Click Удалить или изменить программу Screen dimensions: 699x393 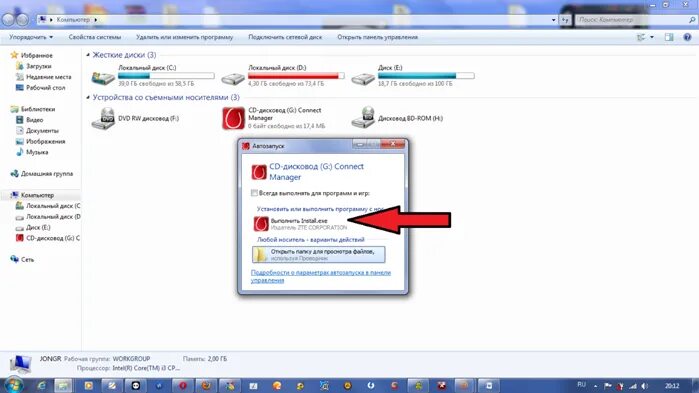184,37
